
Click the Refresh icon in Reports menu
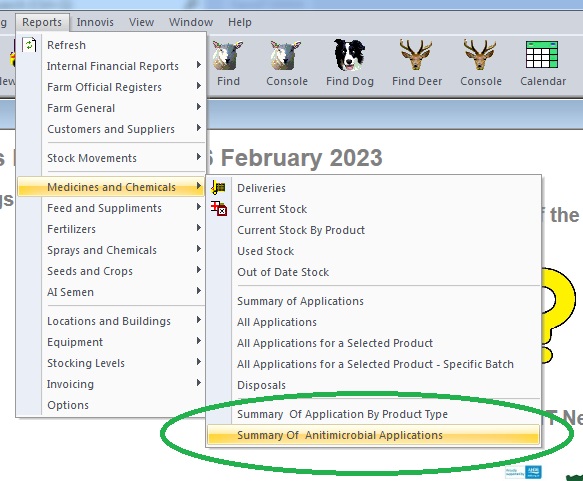[x=29, y=45]
